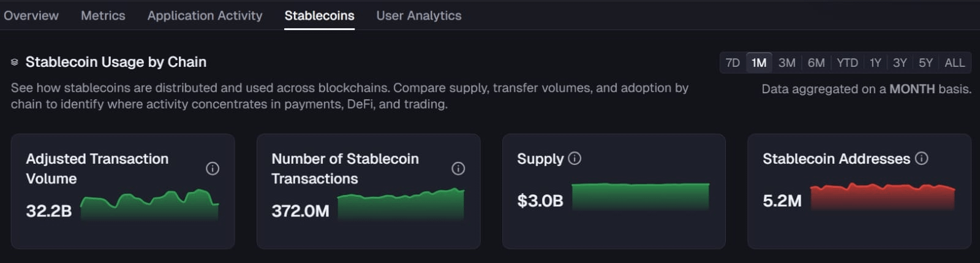Screen dimensions: 980x263
Task: Pick the 5Y time range
Action: pos(925,63)
